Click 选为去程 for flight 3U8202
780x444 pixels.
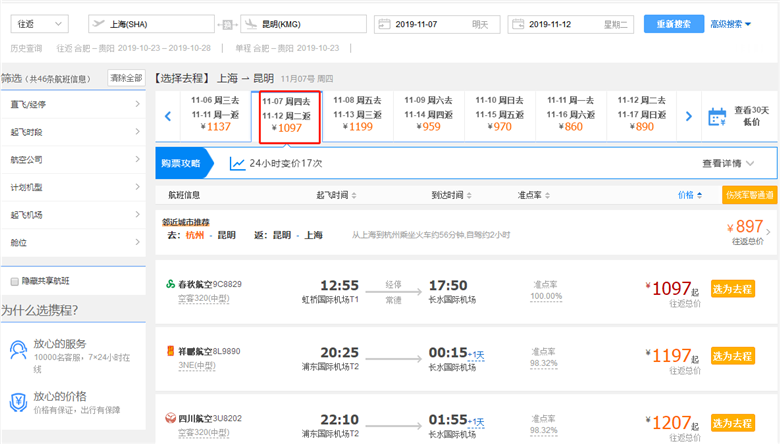click(x=733, y=423)
